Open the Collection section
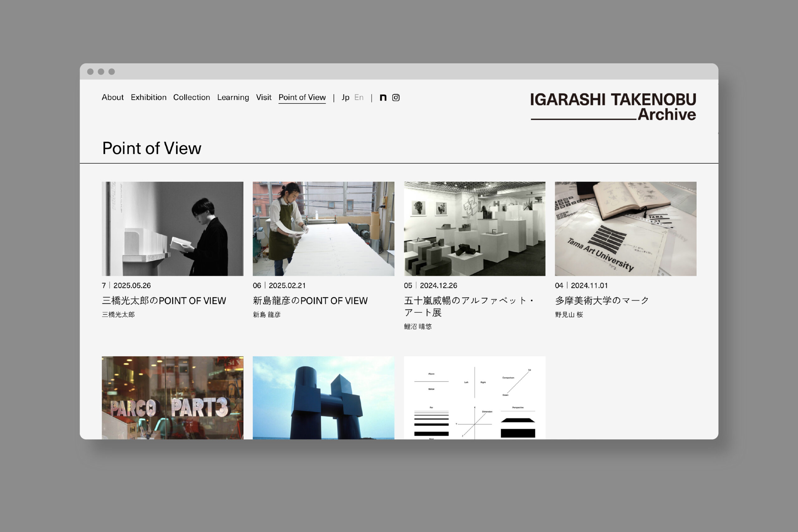The image size is (798, 532). pyautogui.click(x=192, y=97)
